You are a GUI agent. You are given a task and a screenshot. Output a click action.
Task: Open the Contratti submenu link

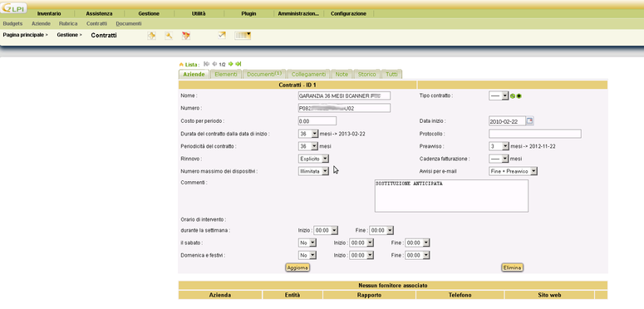(97, 24)
